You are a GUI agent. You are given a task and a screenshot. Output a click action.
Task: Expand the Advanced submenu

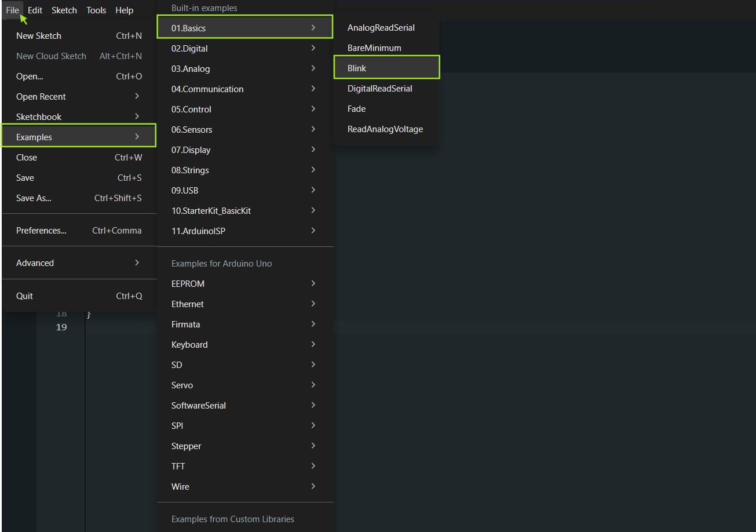tap(79, 263)
